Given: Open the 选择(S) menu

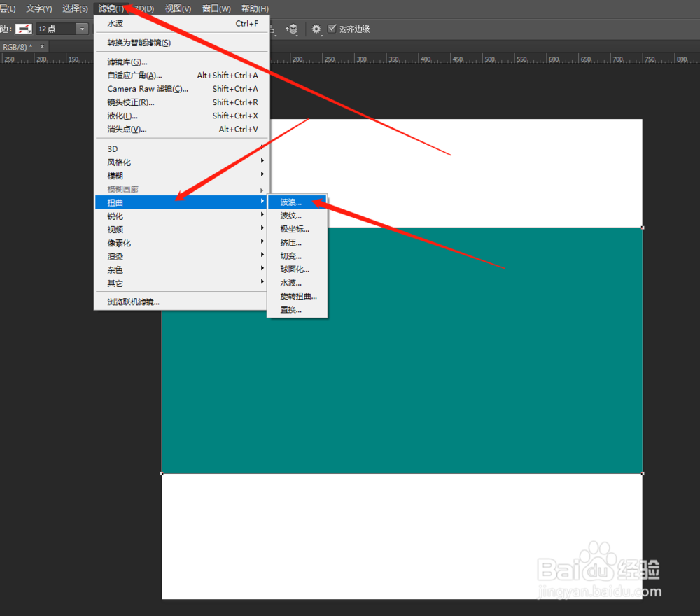Looking at the screenshot, I should coord(75,8).
